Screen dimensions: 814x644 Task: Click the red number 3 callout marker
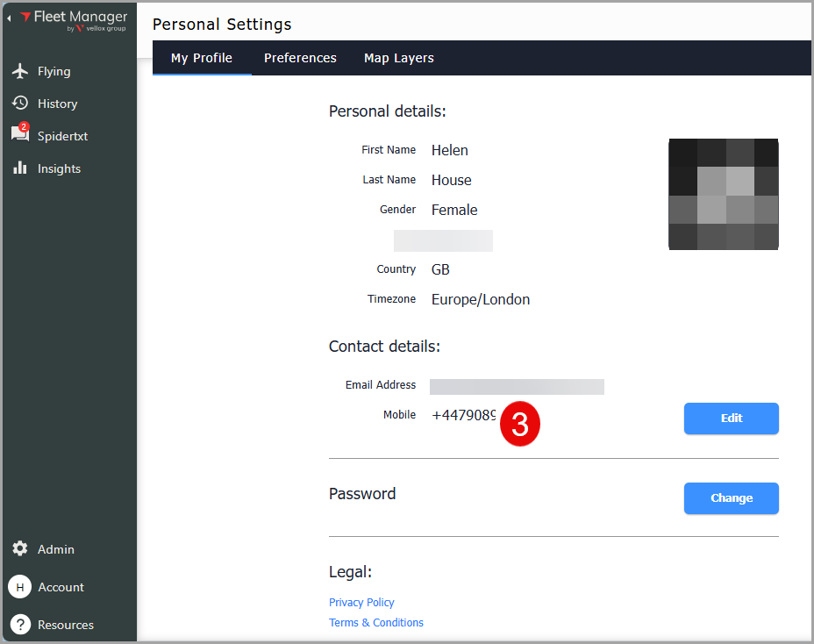pyautogui.click(x=520, y=425)
